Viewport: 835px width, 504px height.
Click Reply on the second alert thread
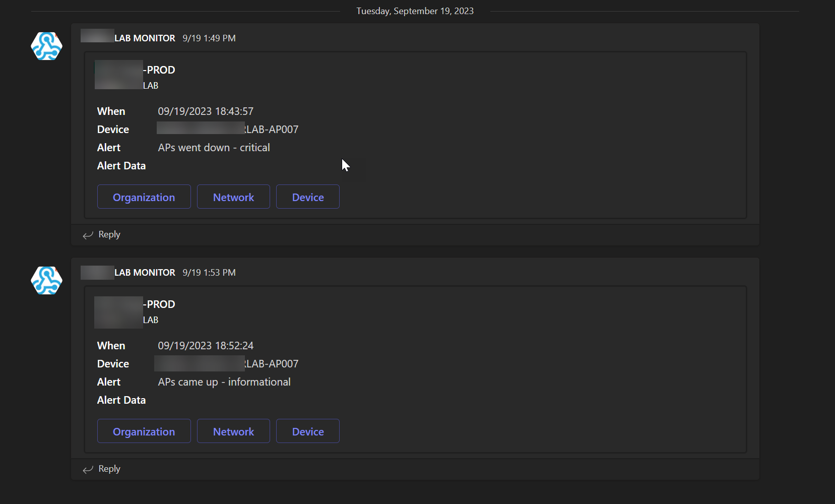109,468
